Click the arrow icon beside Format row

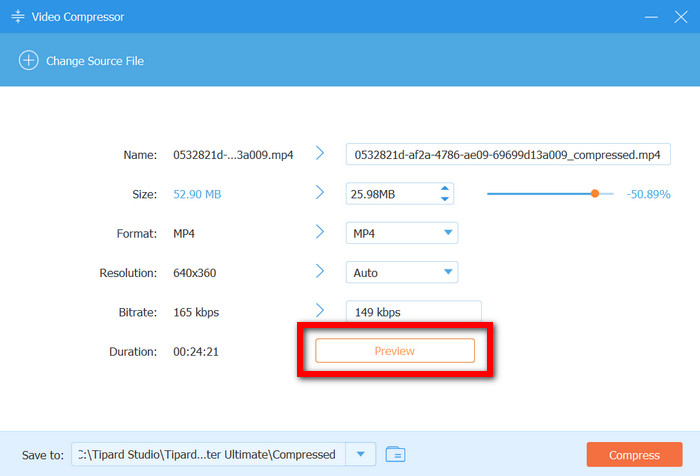click(320, 232)
